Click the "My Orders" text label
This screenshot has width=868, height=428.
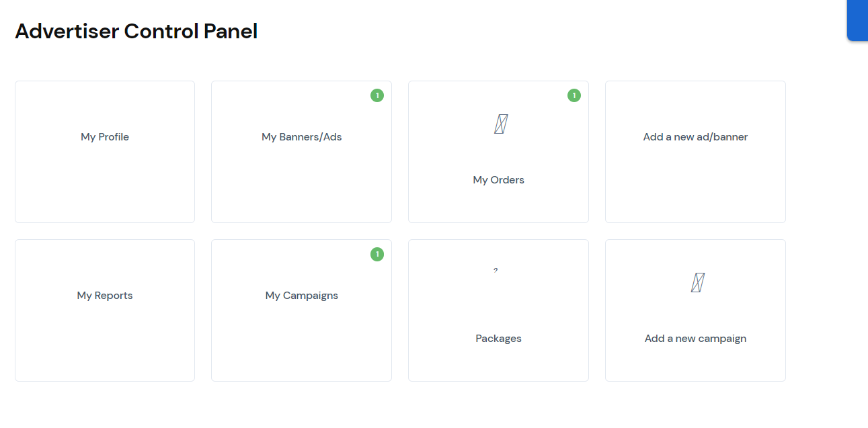[498, 180]
